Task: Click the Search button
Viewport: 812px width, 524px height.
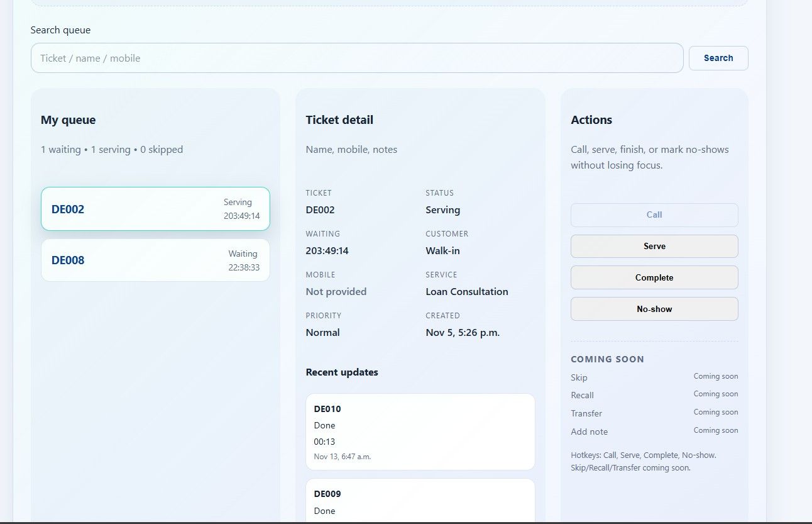Action: 718,58
